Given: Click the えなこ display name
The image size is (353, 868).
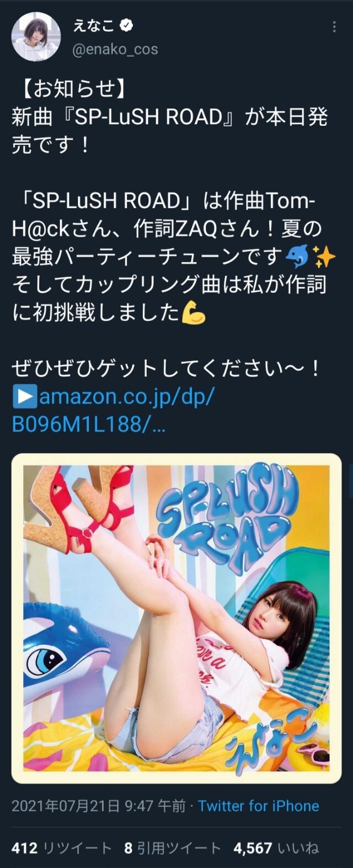Looking at the screenshot, I should [94, 25].
